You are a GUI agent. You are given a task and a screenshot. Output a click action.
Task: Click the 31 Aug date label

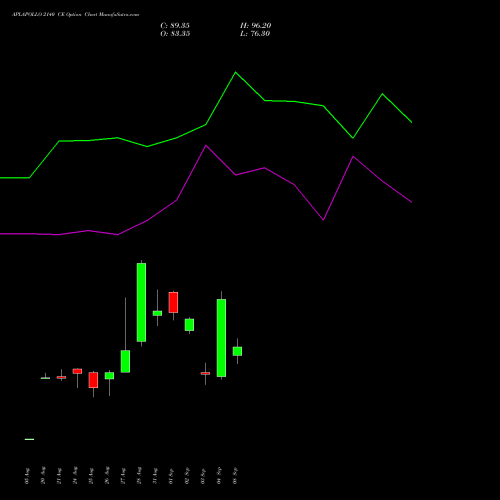coord(155,476)
